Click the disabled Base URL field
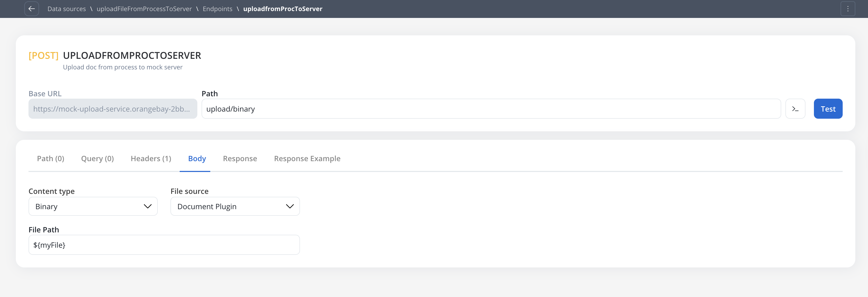The image size is (868, 297). (x=113, y=109)
